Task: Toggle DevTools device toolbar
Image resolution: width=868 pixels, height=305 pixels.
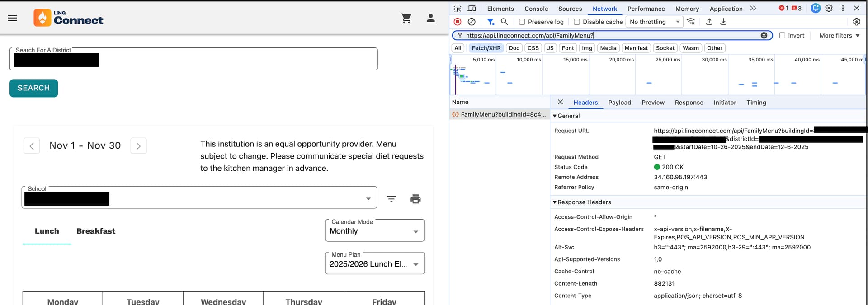Action: (472, 8)
